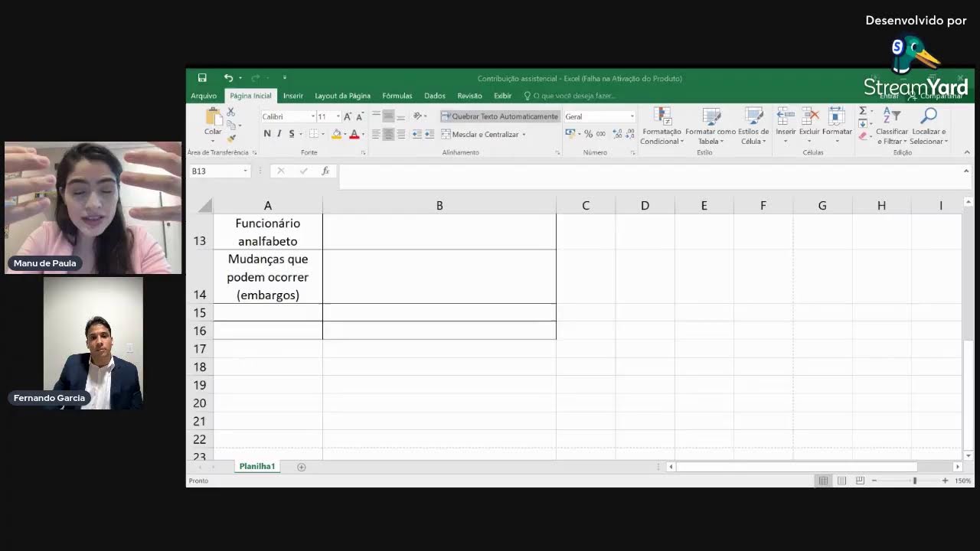The image size is (980, 551).
Task: Save the workbook with the floppy icon
Action: 202,78
